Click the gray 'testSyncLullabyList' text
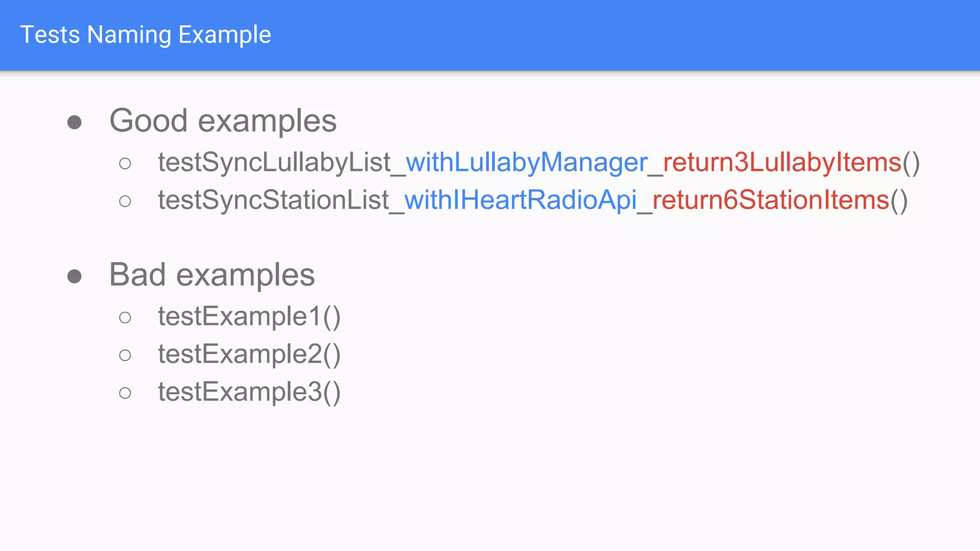This screenshot has height=551, width=980. pos(274,163)
